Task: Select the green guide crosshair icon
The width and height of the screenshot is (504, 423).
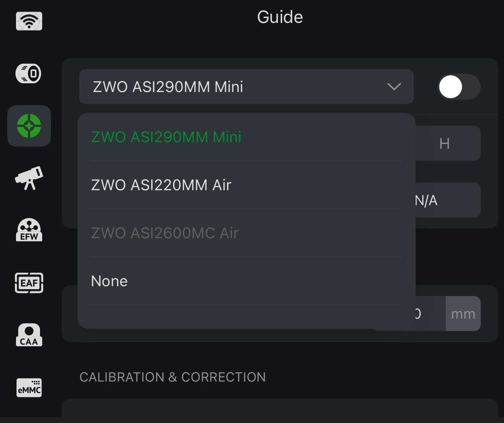Action: tap(29, 126)
